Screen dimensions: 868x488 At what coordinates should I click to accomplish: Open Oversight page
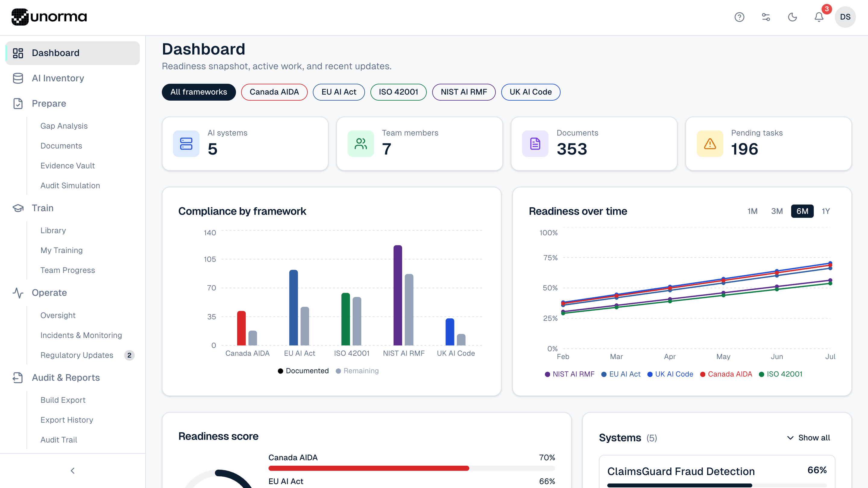click(x=58, y=315)
